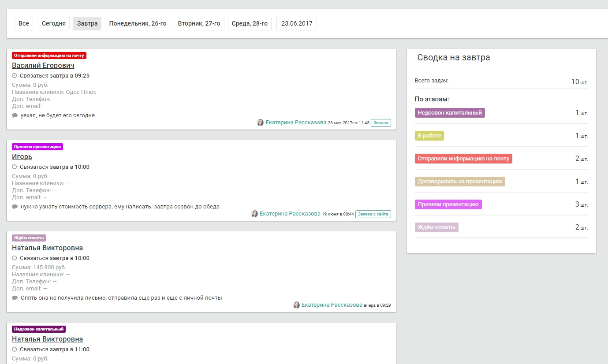Click the comment bubble icon in Игорь's card

15,207
